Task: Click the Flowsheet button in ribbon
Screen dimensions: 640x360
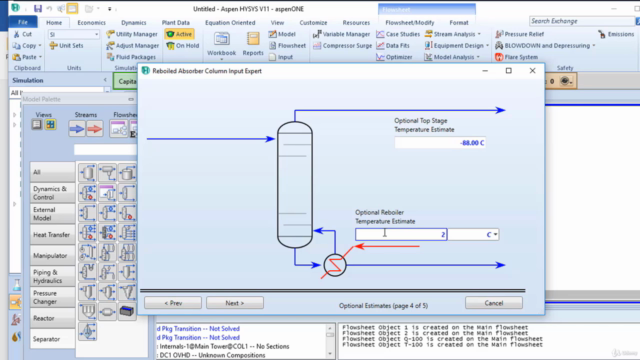Action: coord(287,46)
